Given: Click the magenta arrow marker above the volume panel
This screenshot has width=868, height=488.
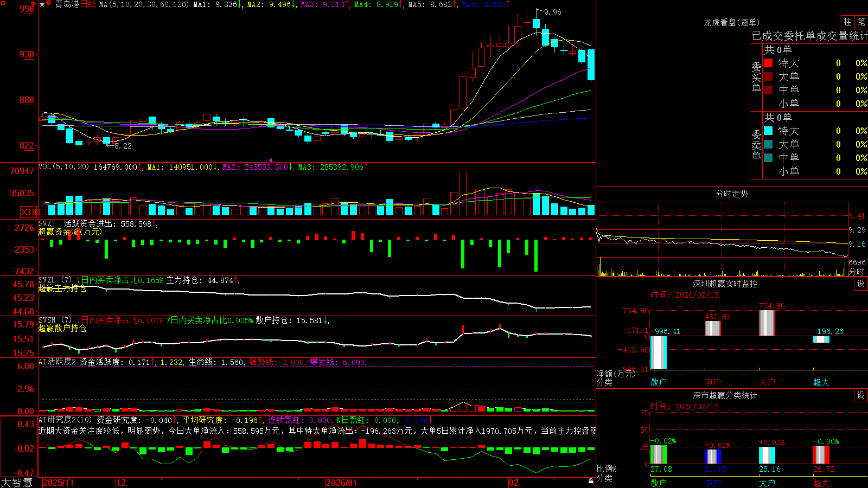Looking at the screenshot, I should 271,160.
